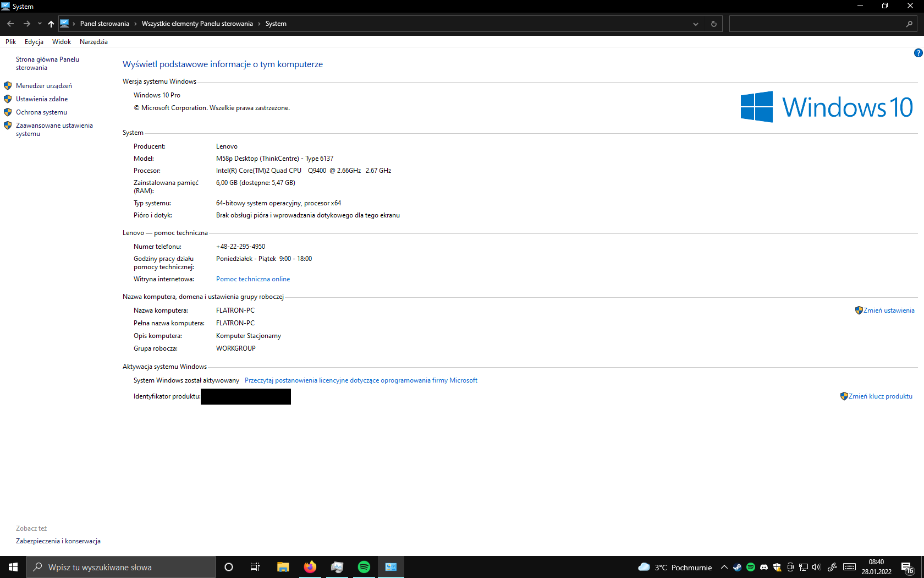Open Firefox from taskbar
The image size is (924, 578).
click(310, 567)
